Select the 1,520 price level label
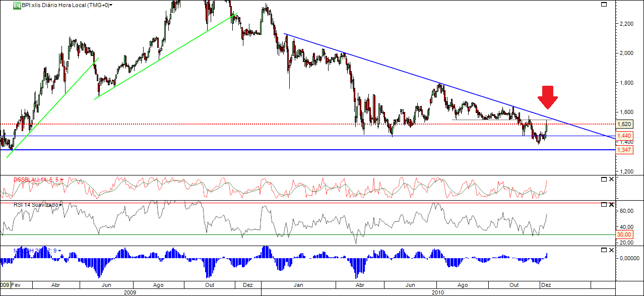The width and height of the screenshot is (644, 296). [x=625, y=124]
